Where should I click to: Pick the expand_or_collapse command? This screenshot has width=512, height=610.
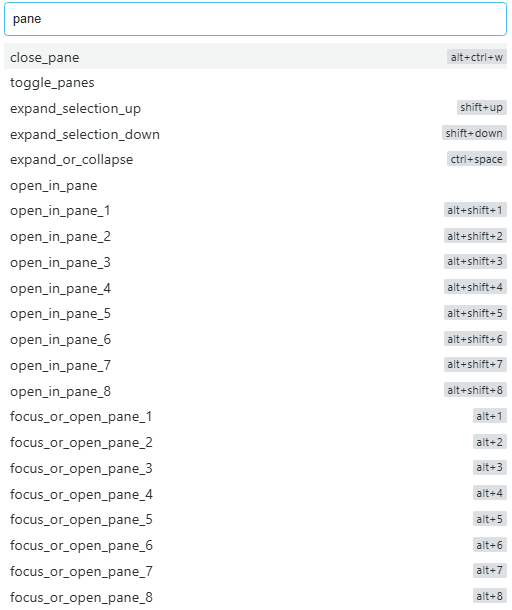coord(255,160)
